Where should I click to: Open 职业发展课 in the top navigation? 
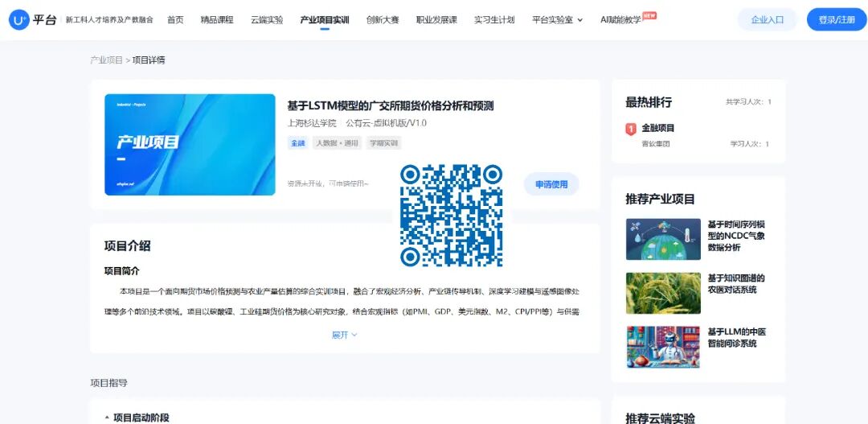436,20
